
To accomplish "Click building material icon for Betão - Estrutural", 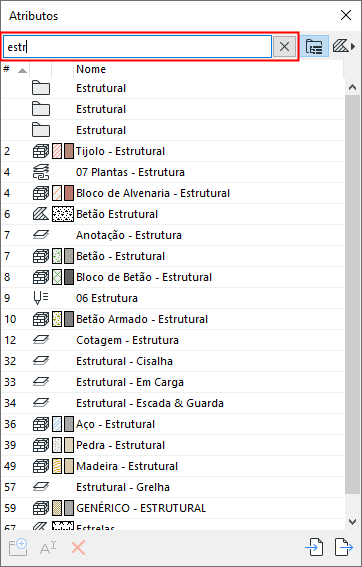I will 41,256.
